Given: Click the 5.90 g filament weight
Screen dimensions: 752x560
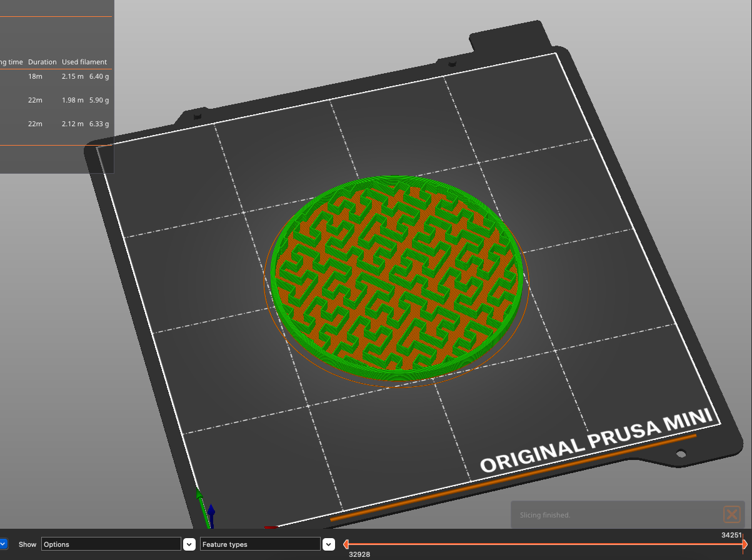Looking at the screenshot, I should (x=99, y=100).
